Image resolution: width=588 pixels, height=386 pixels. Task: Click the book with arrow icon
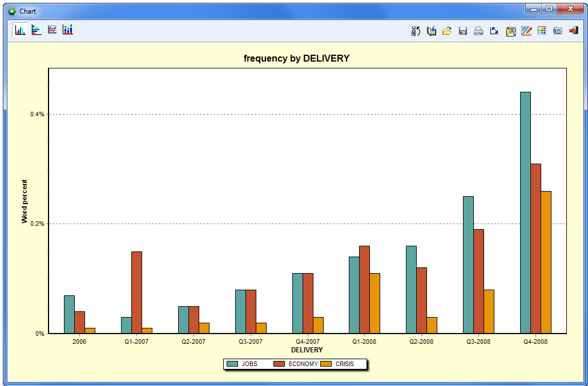tap(432, 31)
